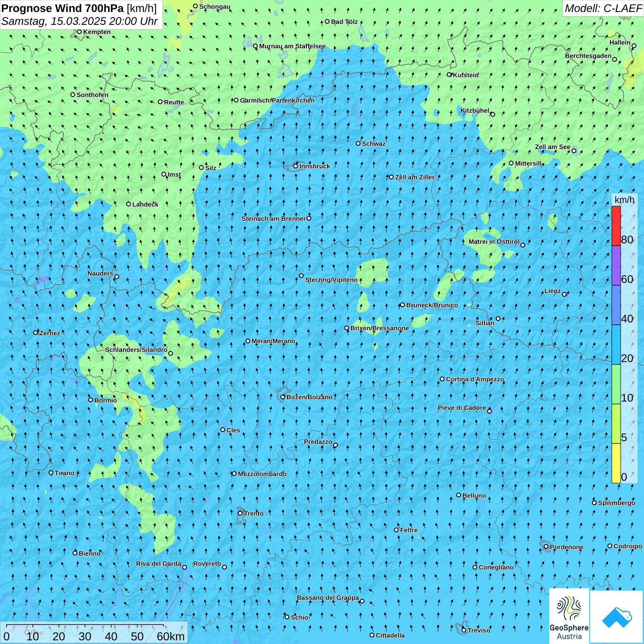Click the Zell am Ziller label
Screen dimensions: 644x644
coord(414,177)
